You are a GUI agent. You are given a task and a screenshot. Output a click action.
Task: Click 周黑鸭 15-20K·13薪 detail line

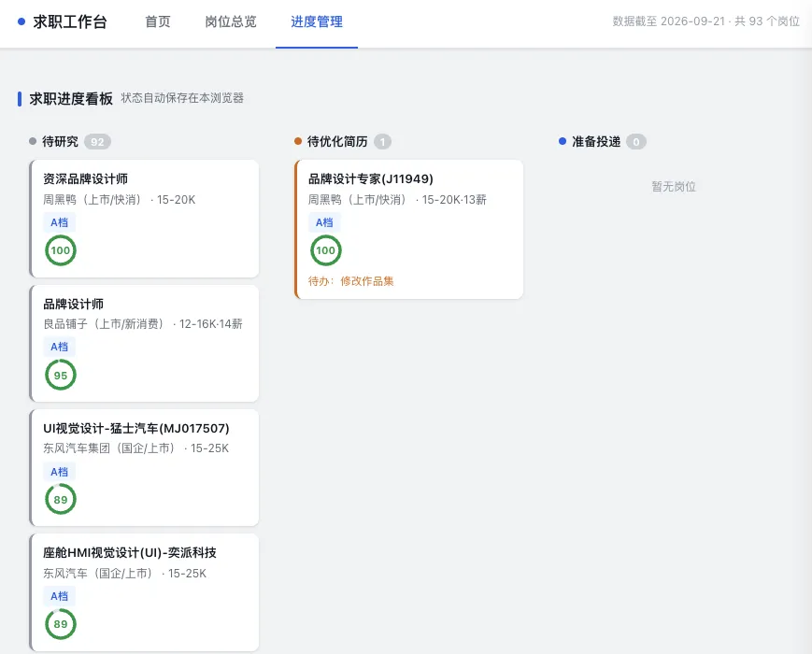(397, 199)
